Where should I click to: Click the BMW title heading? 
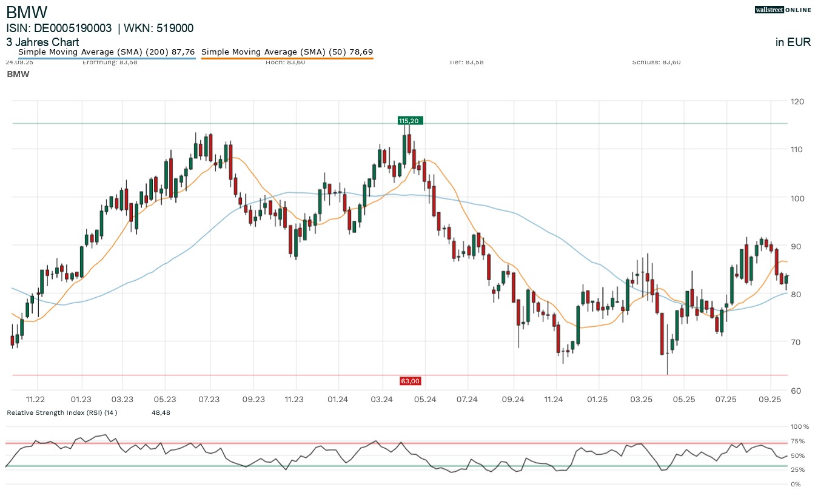[x=27, y=12]
